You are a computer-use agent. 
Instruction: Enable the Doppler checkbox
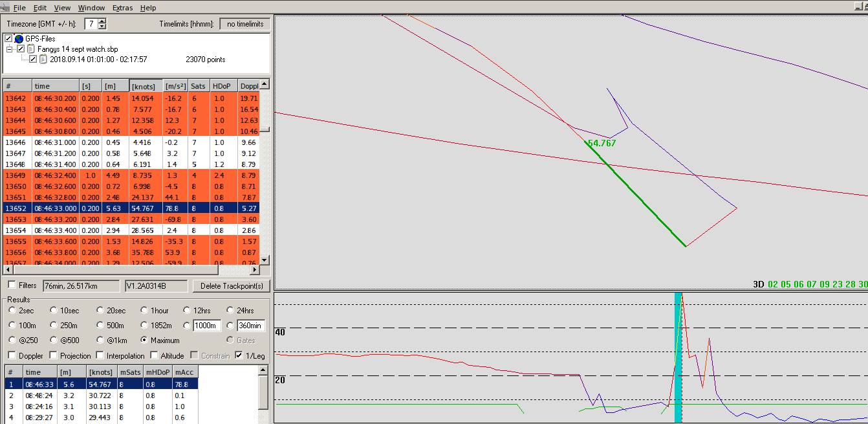(12, 355)
